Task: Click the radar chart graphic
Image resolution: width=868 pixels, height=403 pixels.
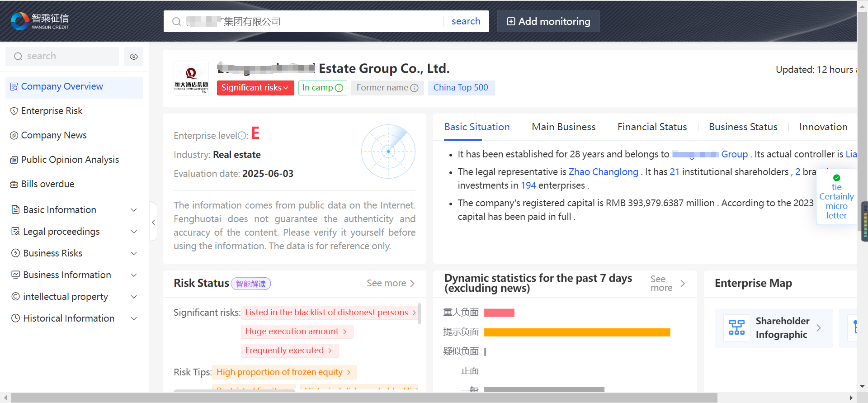Action: [388, 152]
